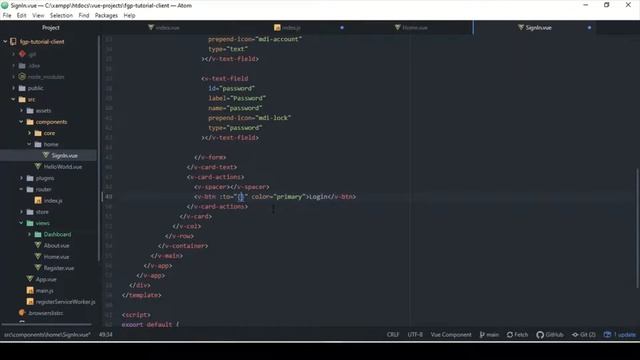This screenshot has width=640, height=360.
Task: Switch to the Home.vue editor tab
Action: tap(411, 27)
